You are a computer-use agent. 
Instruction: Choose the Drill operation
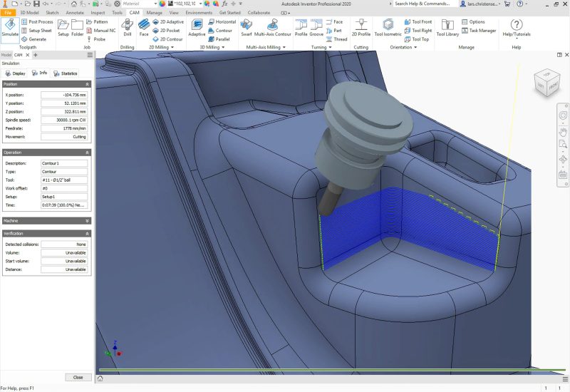coord(128,29)
